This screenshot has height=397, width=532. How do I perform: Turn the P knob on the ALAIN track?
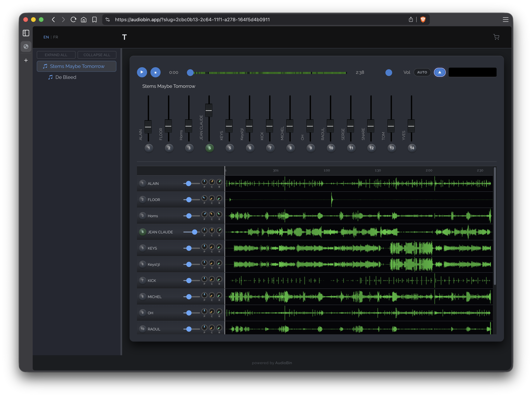click(204, 182)
